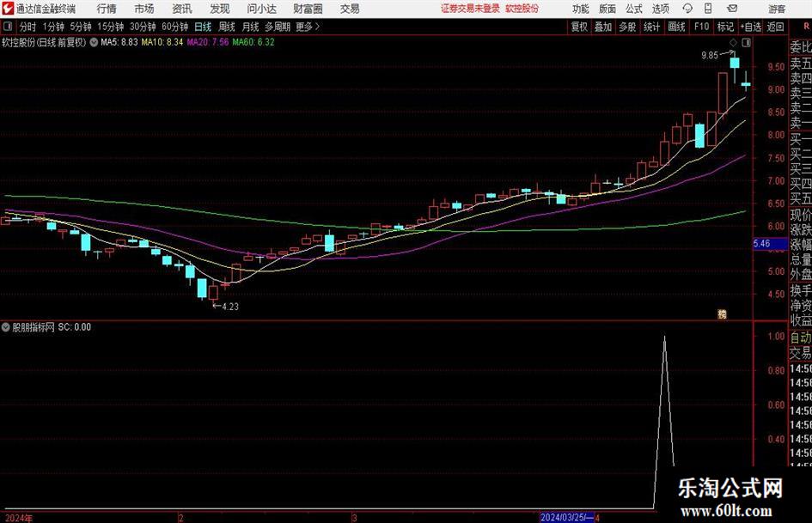812x523 pixels.
Task: Open the 版面 menu
Action: 607,9
